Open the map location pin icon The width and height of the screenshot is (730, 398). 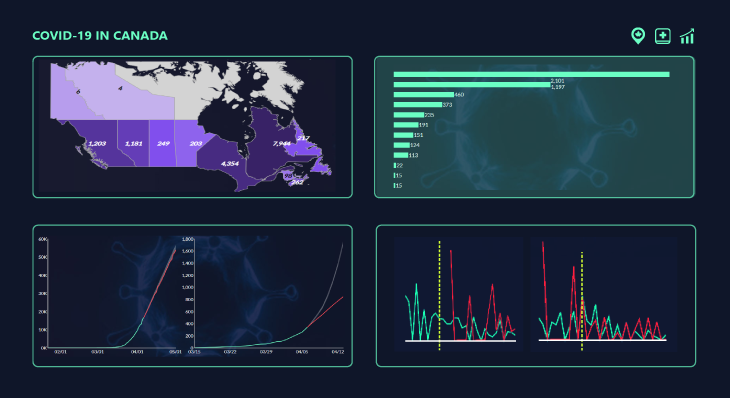(638, 36)
